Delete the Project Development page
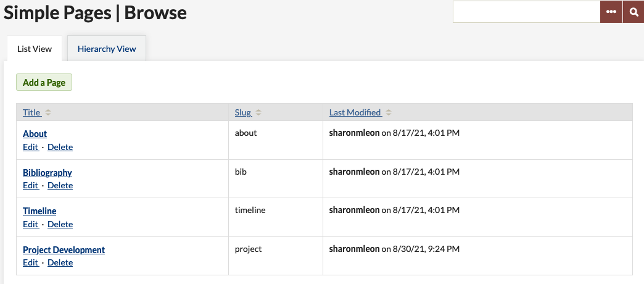 [60, 262]
